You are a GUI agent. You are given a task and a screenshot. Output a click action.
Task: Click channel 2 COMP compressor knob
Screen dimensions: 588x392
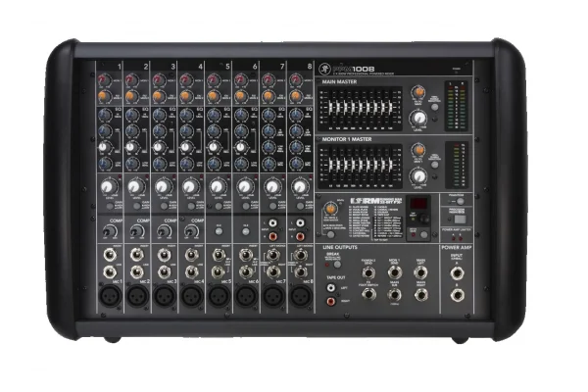(x=137, y=231)
